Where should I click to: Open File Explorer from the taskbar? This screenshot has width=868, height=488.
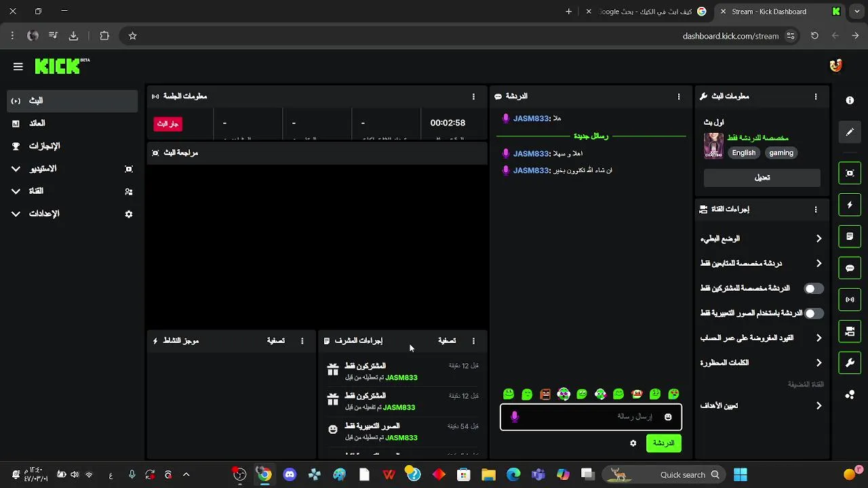coord(488,474)
